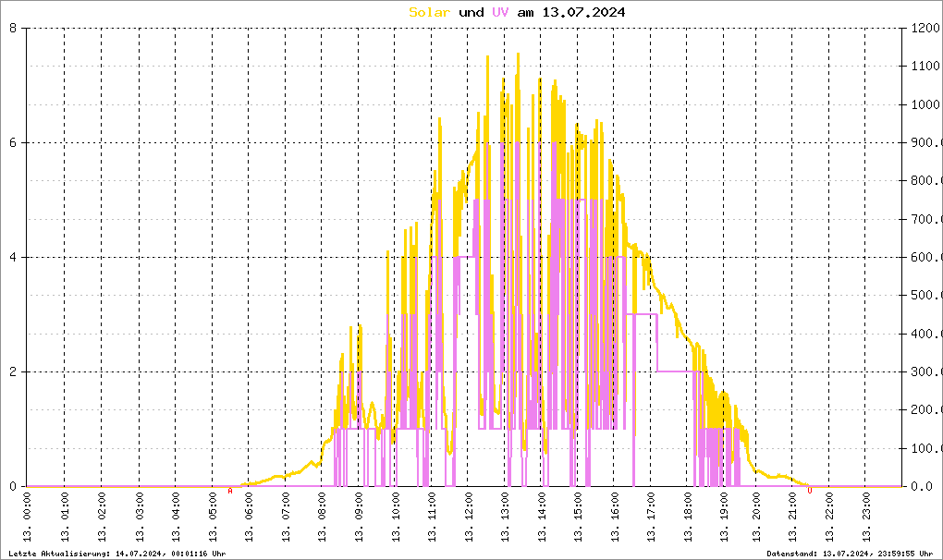Click the time label "13. 11:00"
Image resolution: width=943 pixels, height=560 pixels.
(432, 517)
